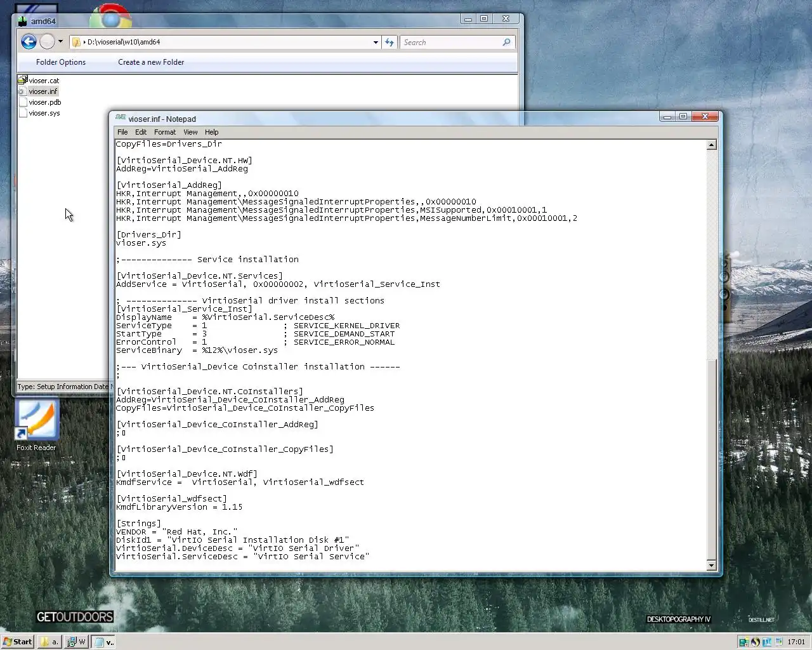This screenshot has width=812, height=650.
Task: Click the search magnifier icon in explorer
Action: point(506,43)
